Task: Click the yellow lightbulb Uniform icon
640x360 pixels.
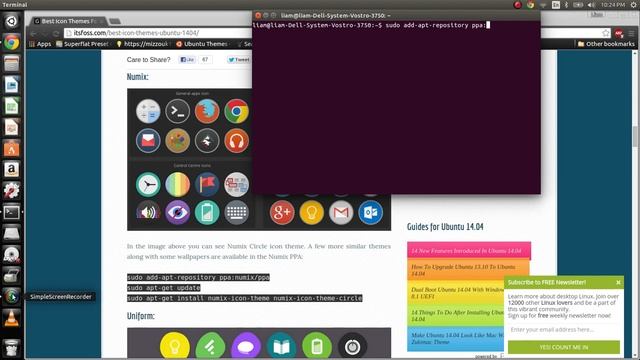Action: [x=175, y=346]
